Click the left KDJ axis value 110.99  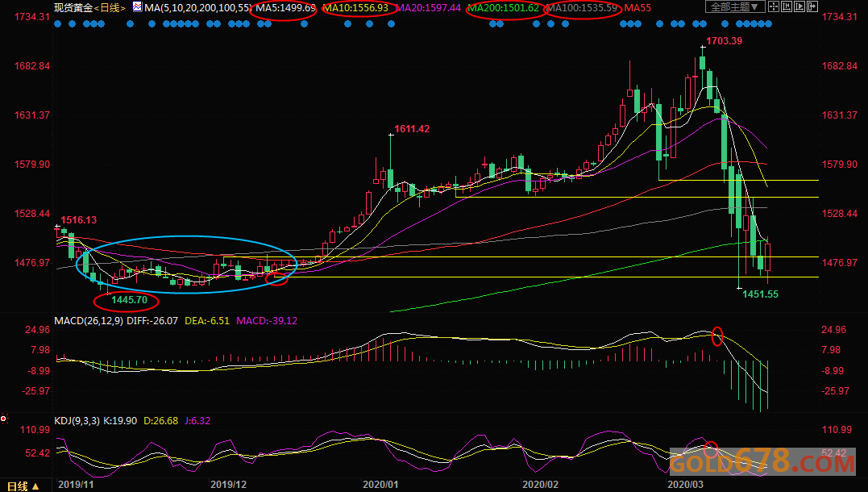point(35,430)
